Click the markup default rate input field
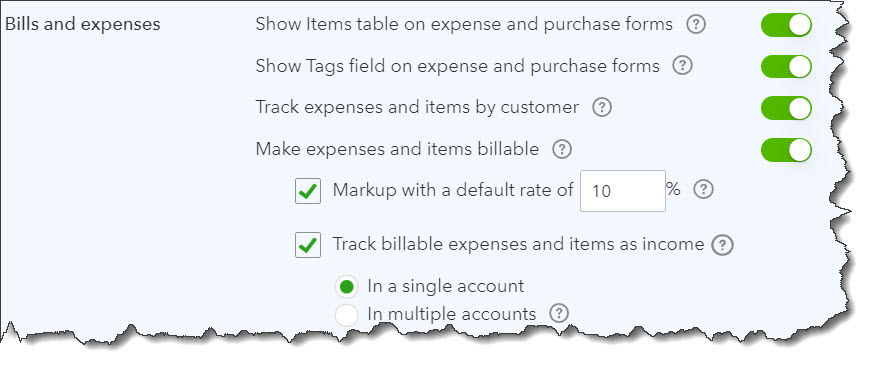The width and height of the screenshot is (874, 367). point(623,191)
